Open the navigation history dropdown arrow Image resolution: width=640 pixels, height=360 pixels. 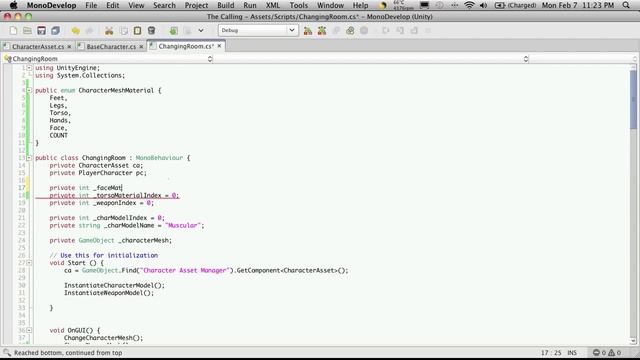201,31
